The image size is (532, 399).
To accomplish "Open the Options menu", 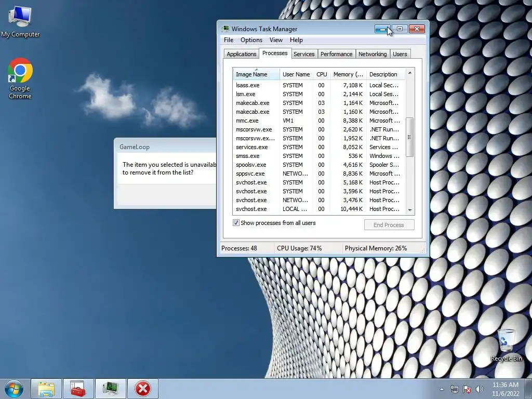I will (251, 40).
